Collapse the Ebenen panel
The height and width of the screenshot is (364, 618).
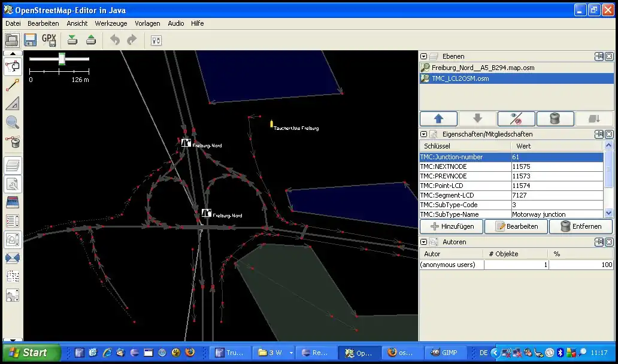pos(424,56)
